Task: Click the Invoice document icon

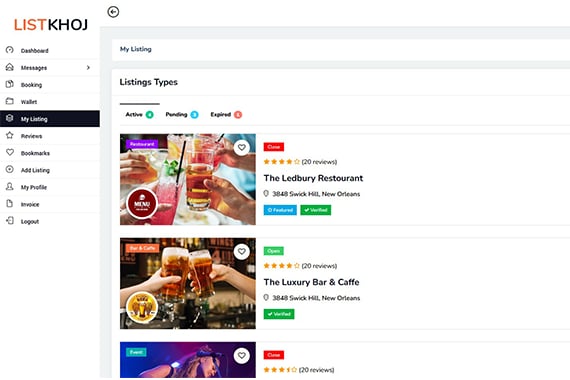Action: coord(10,204)
